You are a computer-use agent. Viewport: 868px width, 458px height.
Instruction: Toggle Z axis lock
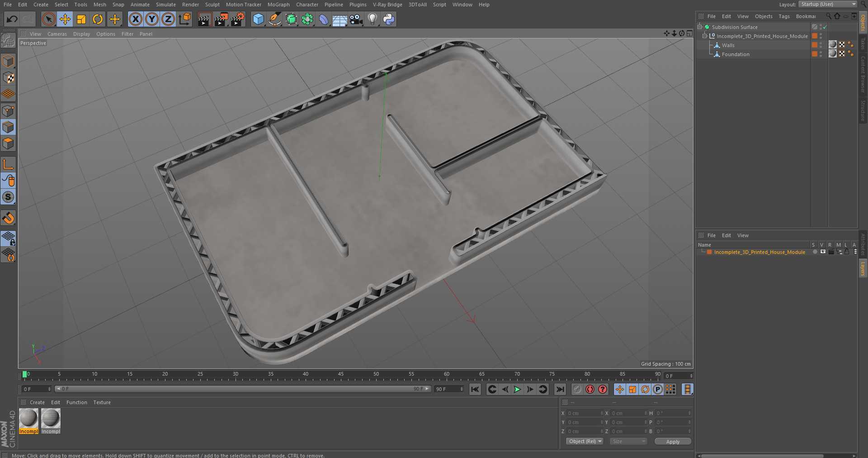168,19
